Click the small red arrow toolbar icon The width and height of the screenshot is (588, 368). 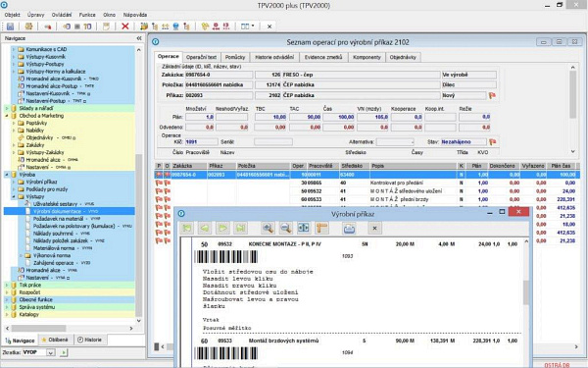[x=48, y=26]
